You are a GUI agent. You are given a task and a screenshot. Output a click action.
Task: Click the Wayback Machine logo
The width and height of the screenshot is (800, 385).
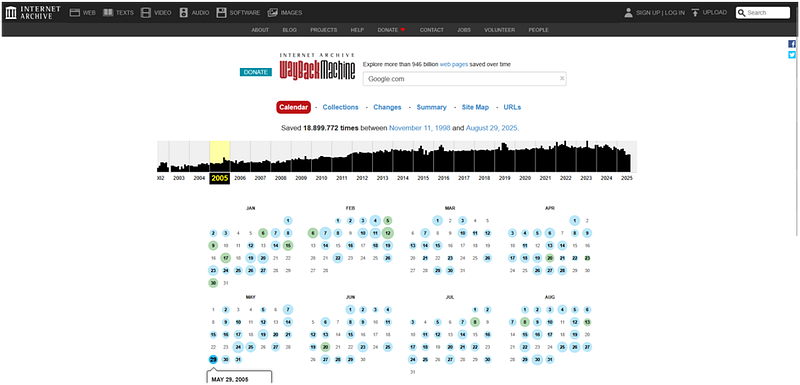click(317, 67)
